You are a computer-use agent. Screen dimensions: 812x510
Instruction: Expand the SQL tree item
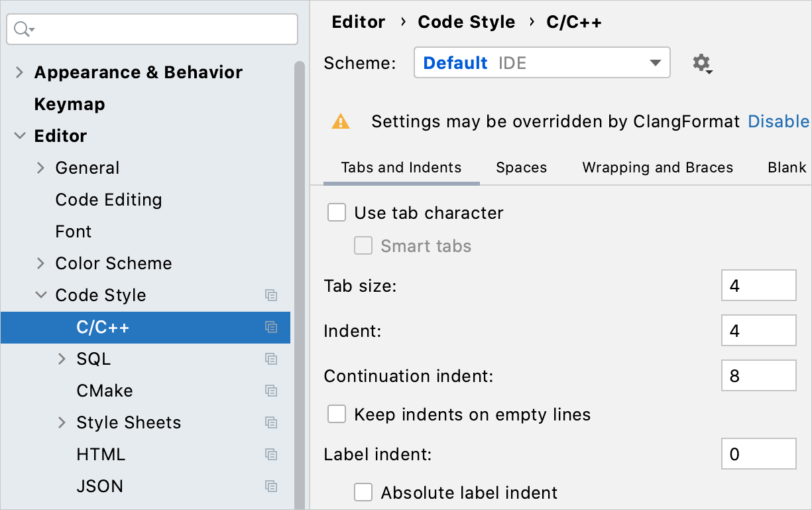tap(60, 359)
